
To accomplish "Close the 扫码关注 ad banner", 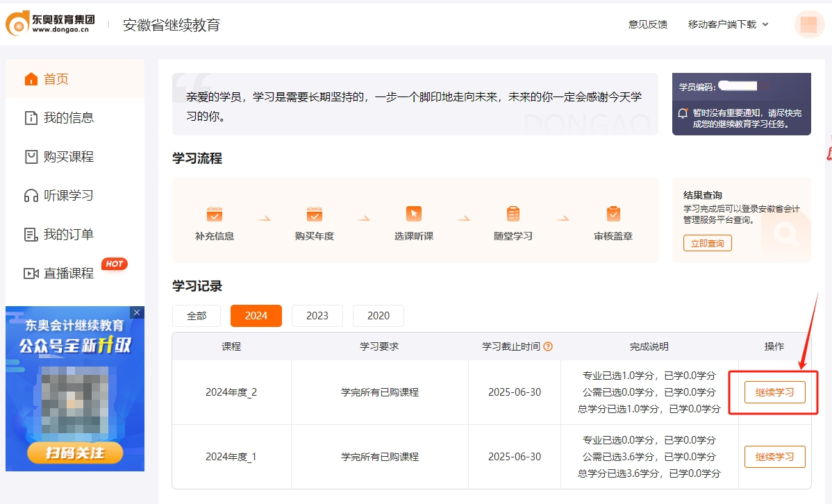I will coord(136,312).
